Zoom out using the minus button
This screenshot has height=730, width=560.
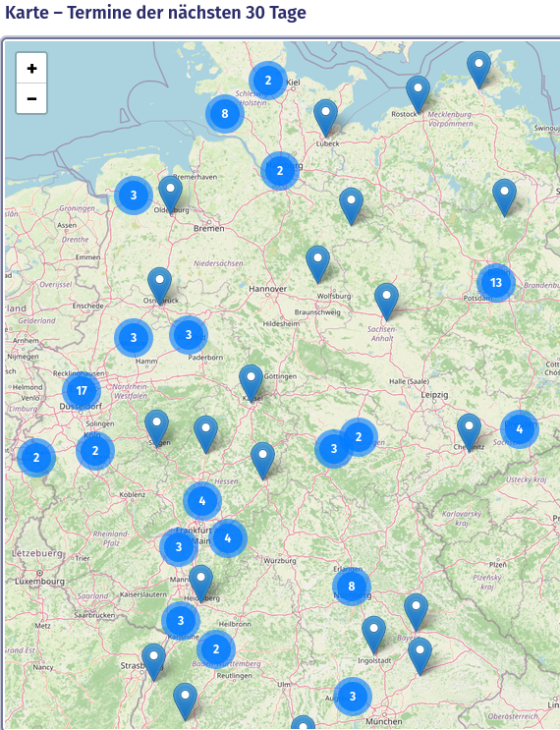(31, 98)
